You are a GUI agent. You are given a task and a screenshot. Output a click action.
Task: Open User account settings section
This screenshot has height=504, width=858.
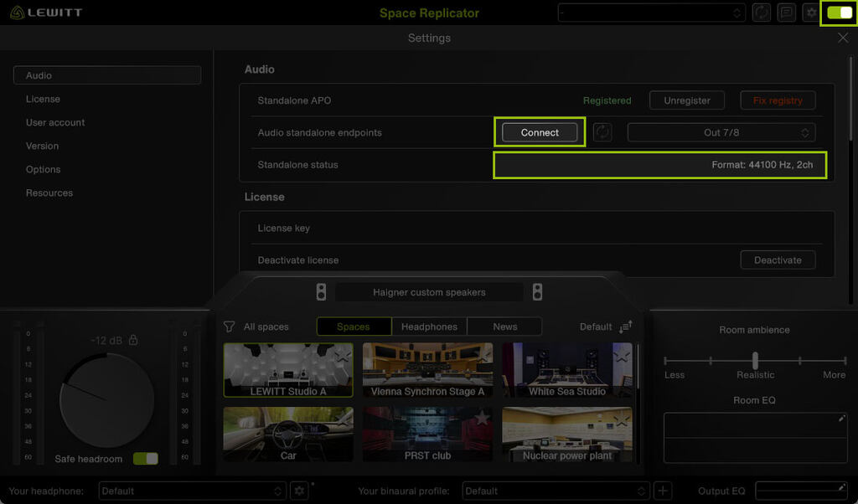point(55,122)
